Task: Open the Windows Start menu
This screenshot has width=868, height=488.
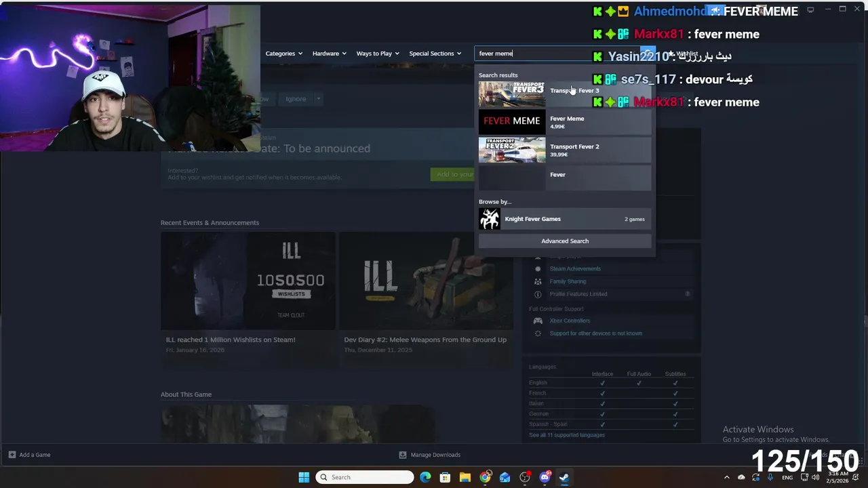Action: [x=304, y=477]
